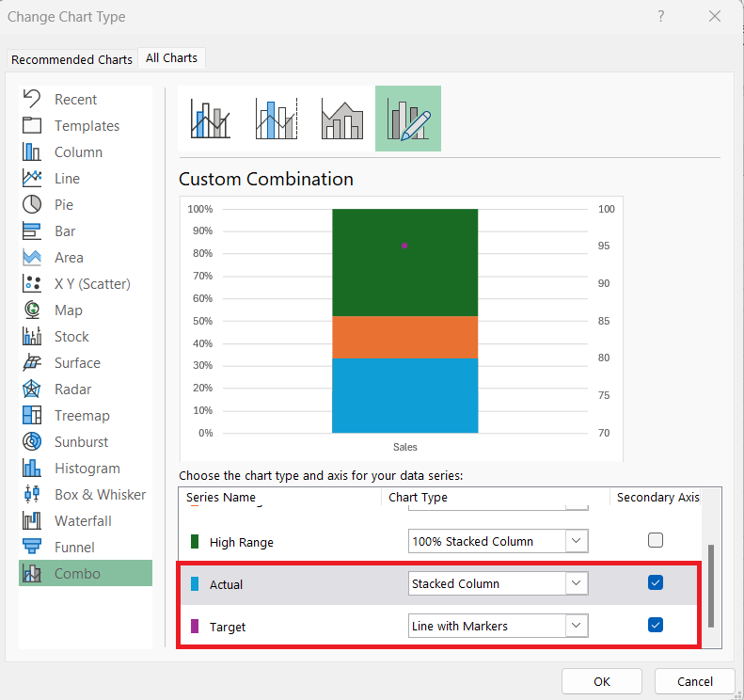Select the Actual series name
Screen dimensions: 744x700
click(226, 584)
